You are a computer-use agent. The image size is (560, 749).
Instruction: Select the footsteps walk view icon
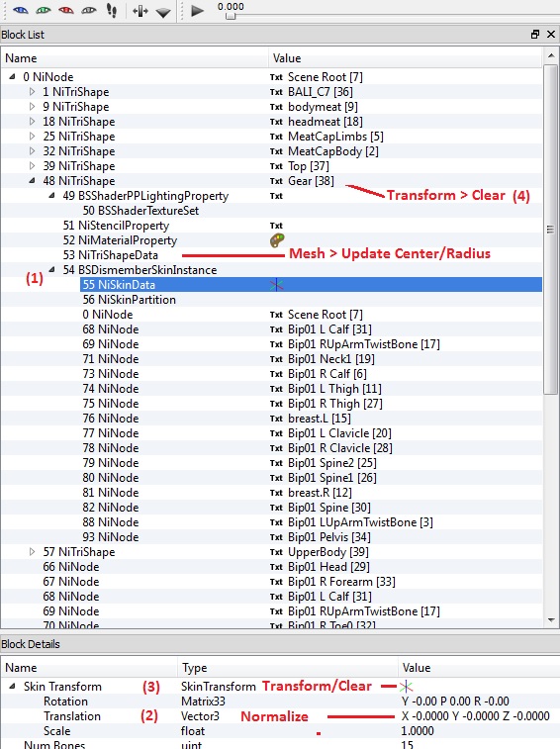coord(112,11)
